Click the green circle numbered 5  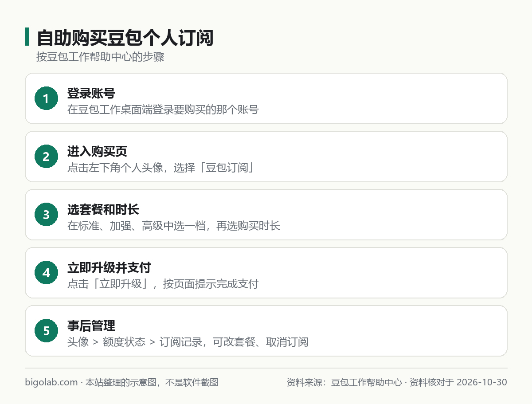tap(46, 331)
